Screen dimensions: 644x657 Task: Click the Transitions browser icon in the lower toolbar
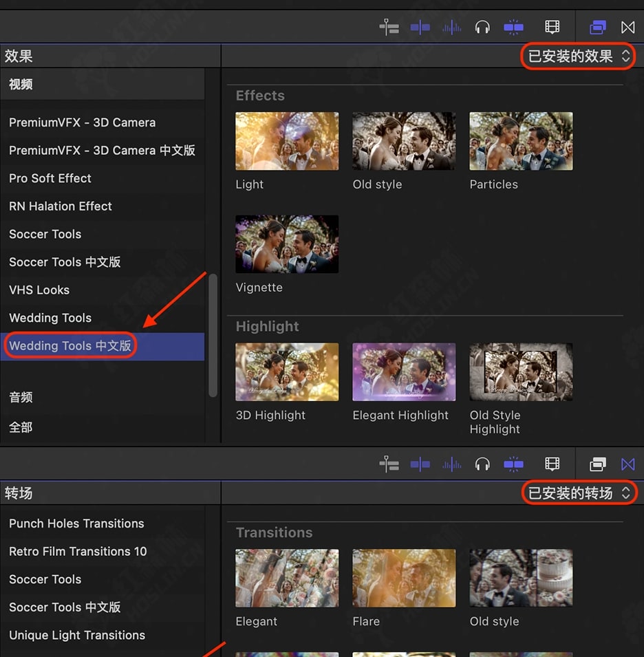point(627,464)
